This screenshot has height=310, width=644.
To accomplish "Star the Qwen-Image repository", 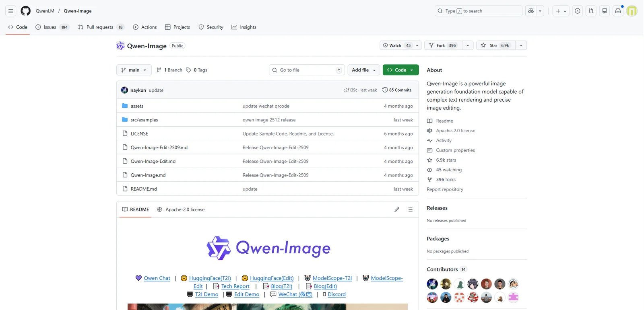I will point(496,45).
